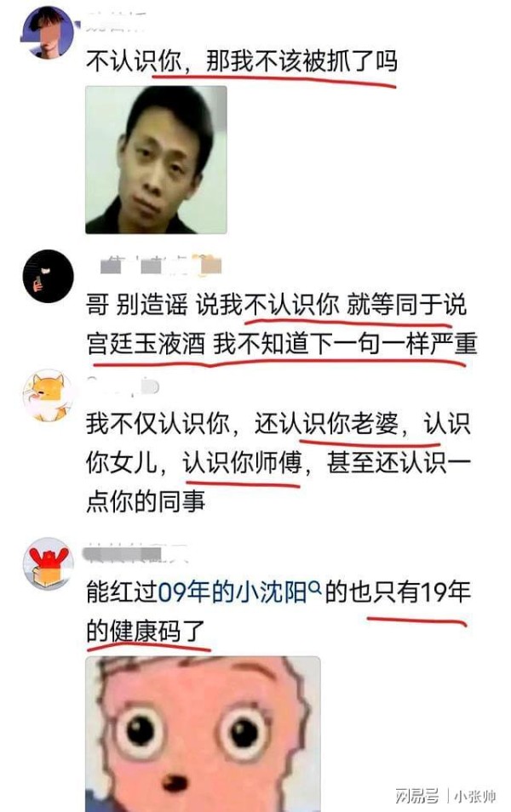Tap the black circular avatar holding a phone

tap(49, 276)
